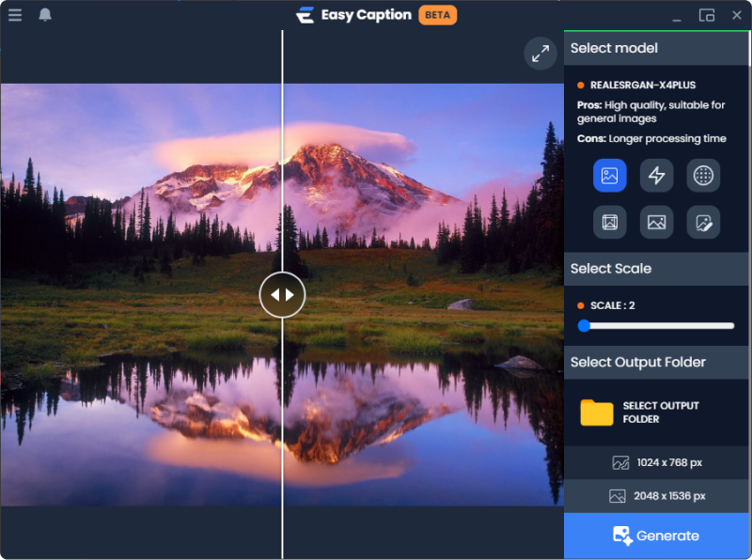Click the Select model header
This screenshot has width=752, height=560.
tap(656, 48)
